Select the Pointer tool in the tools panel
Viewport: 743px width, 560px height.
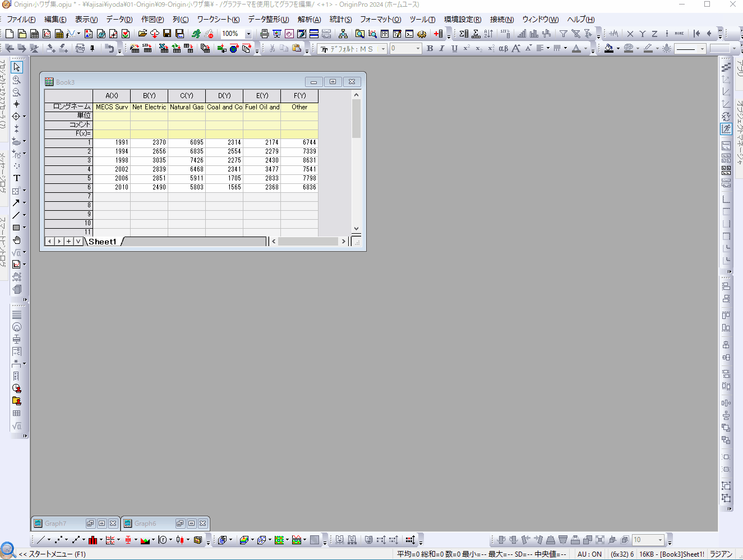[x=17, y=67]
